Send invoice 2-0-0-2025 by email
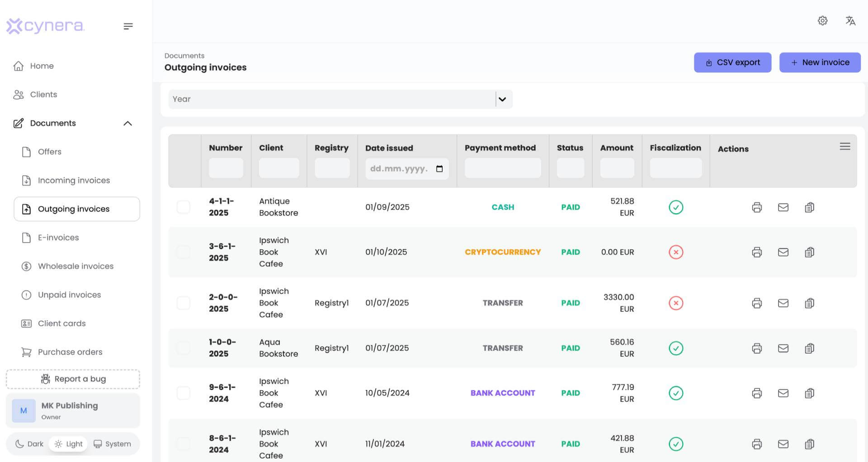 [x=783, y=303]
